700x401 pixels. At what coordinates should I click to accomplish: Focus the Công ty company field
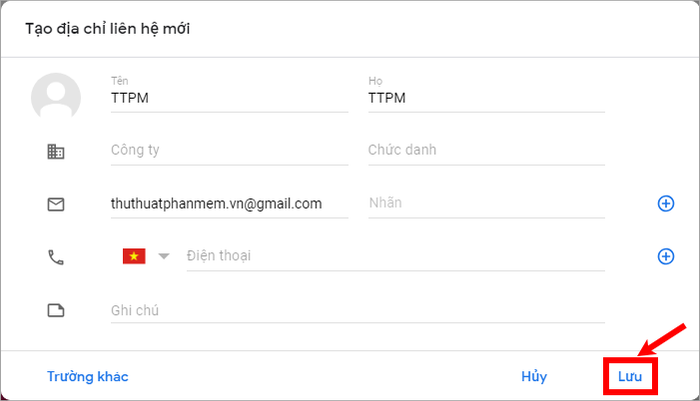click(x=229, y=150)
